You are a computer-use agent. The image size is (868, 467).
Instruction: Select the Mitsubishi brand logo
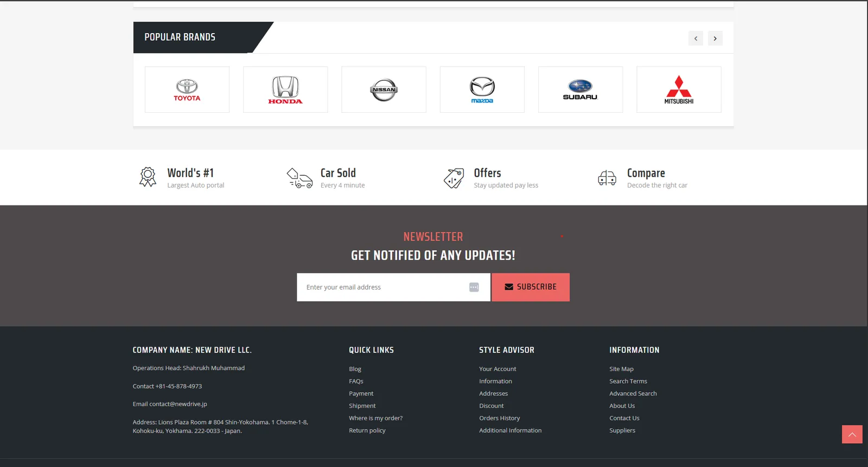click(x=679, y=89)
